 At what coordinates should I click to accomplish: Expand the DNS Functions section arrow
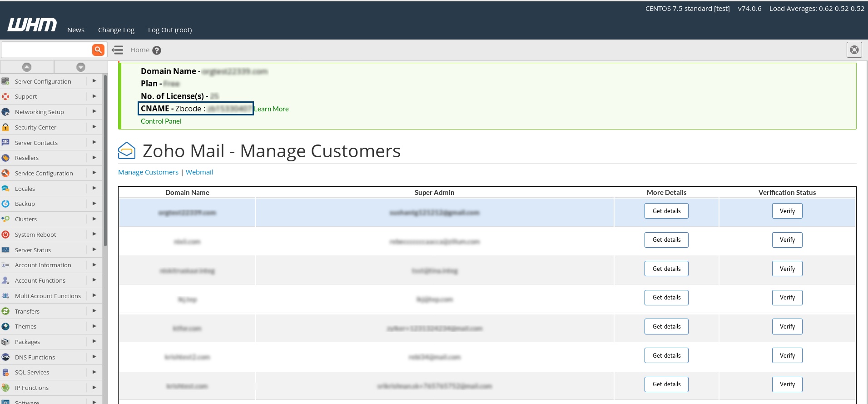[x=94, y=357]
